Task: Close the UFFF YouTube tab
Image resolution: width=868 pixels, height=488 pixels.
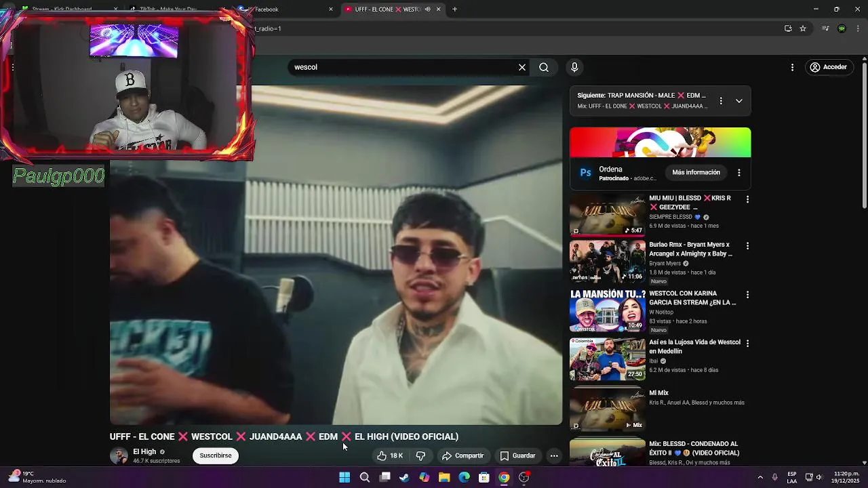Action: point(438,9)
